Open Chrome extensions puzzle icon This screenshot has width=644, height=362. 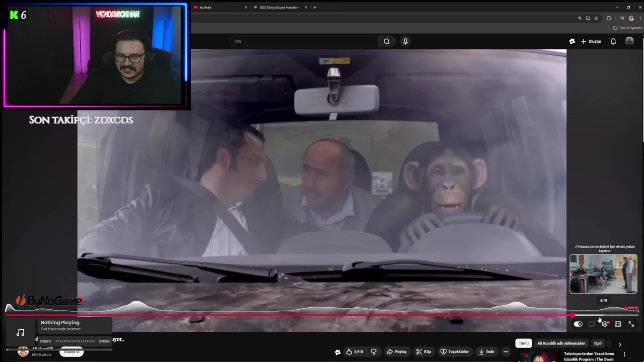point(609,18)
